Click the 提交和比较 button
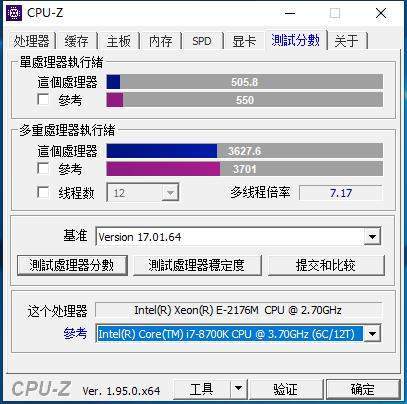This screenshot has height=404, width=407. (x=326, y=265)
